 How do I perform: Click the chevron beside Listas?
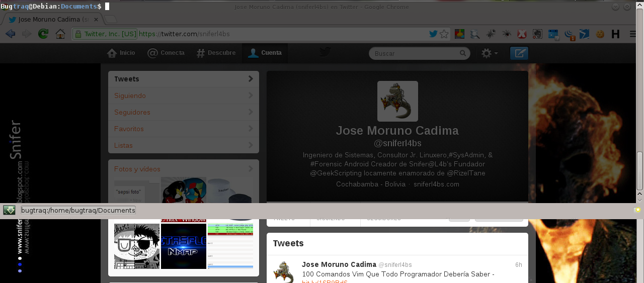pyautogui.click(x=251, y=145)
